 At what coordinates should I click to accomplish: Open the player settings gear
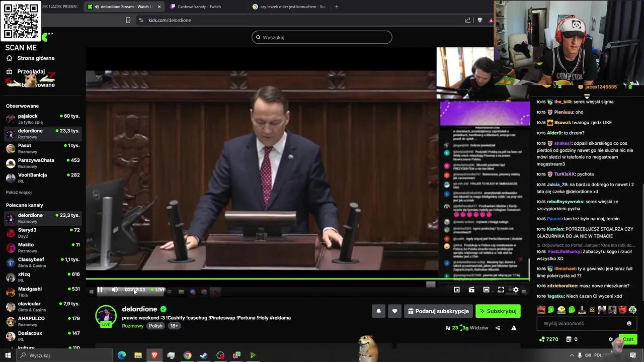point(516,290)
